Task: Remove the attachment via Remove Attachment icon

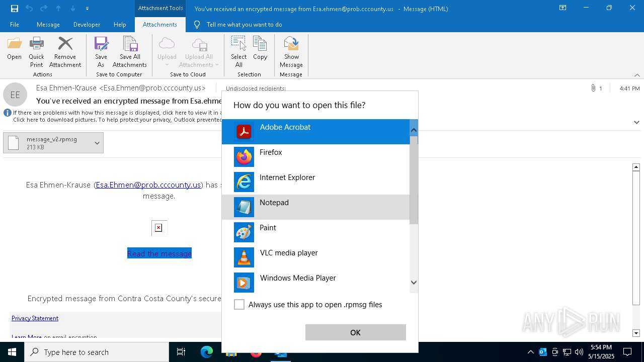Action: point(65,52)
